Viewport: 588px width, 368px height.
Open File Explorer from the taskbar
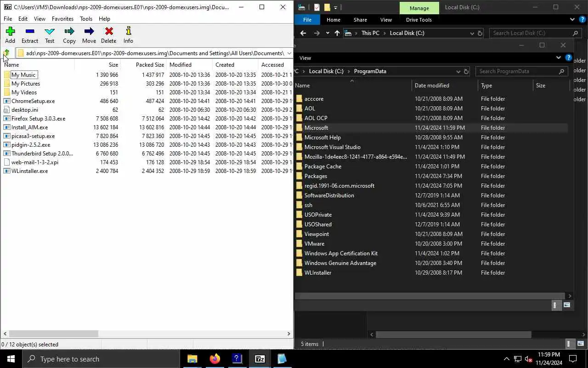192,359
